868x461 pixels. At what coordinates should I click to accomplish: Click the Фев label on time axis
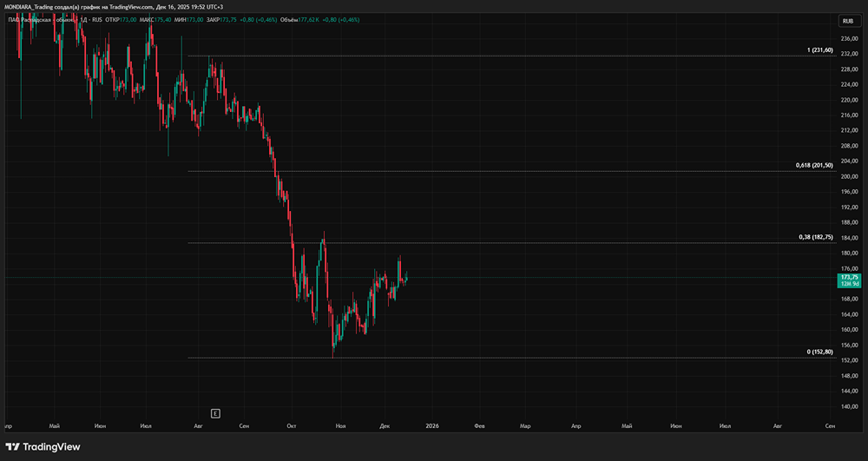tap(481, 426)
